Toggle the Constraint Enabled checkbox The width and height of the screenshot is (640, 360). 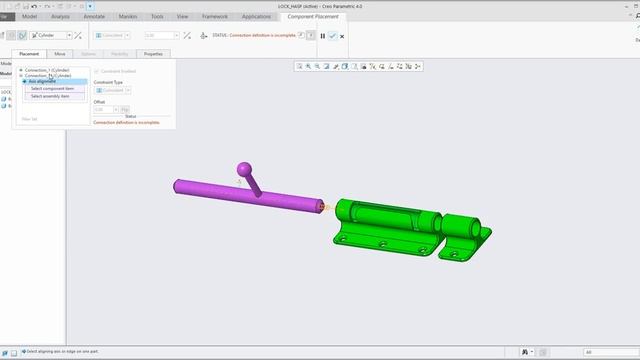[x=97, y=71]
